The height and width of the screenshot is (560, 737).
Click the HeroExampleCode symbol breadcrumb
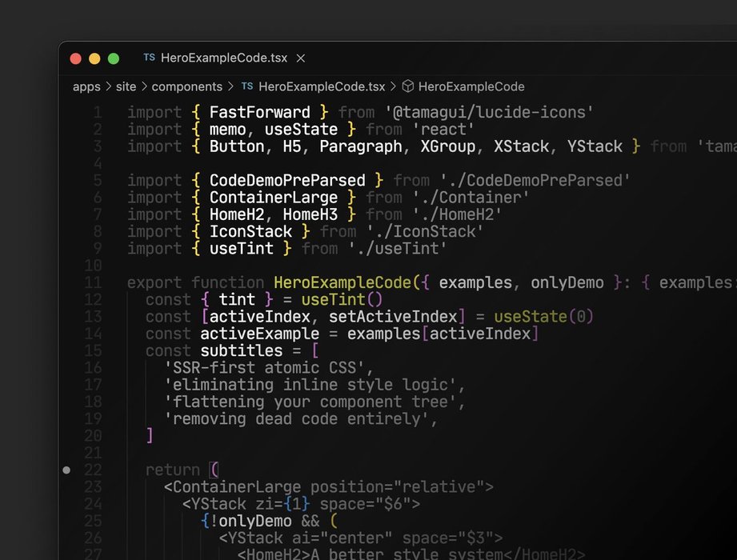[471, 86]
